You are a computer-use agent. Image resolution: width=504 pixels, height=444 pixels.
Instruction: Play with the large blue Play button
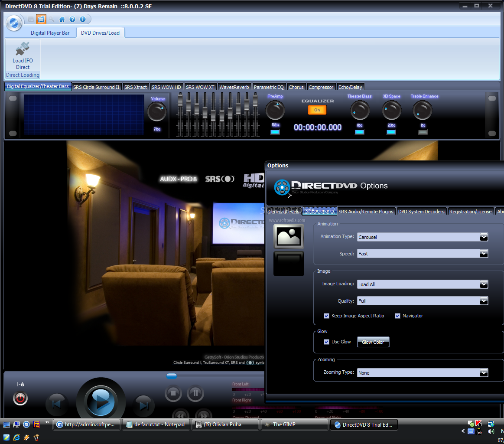point(101,402)
